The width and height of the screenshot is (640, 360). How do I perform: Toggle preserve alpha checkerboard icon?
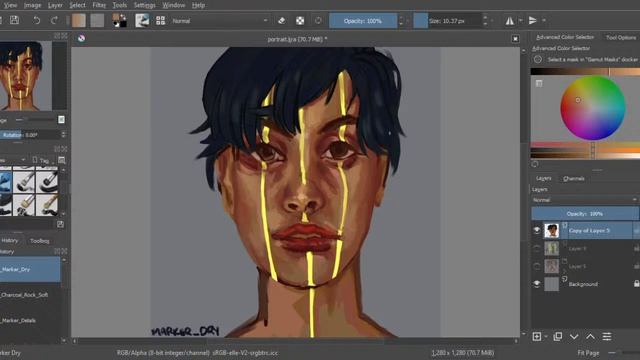pos(300,20)
